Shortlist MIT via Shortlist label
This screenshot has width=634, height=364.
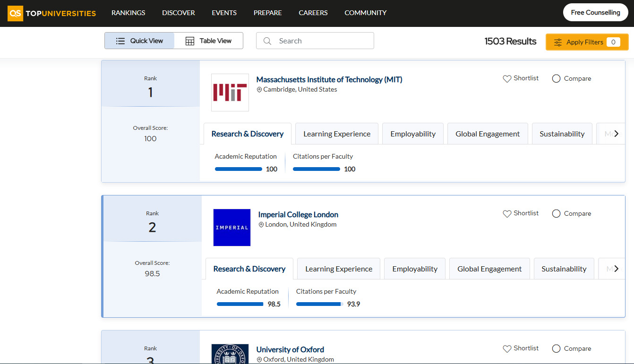[526, 78]
